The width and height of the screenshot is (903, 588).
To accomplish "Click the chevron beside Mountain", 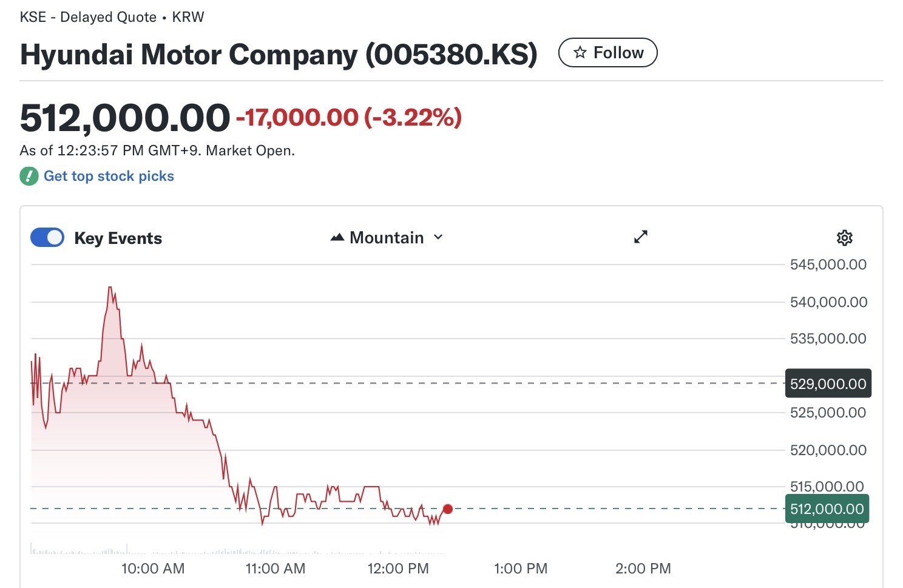I will (438, 237).
